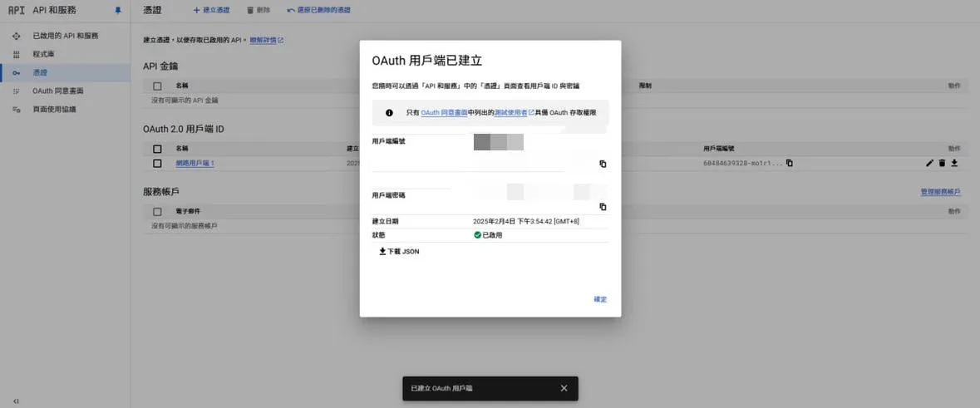Tick the checkbox for 網路用戶端 1

[157, 163]
